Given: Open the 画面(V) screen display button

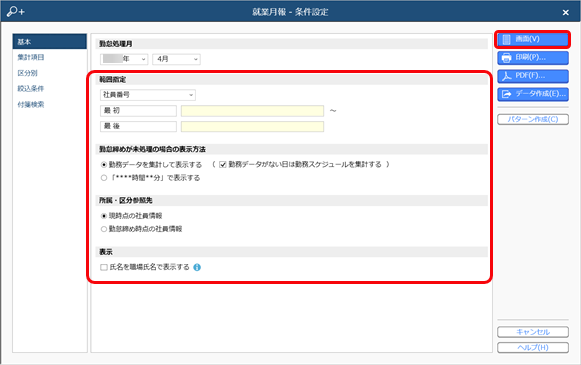Looking at the screenshot, I should tap(532, 39).
